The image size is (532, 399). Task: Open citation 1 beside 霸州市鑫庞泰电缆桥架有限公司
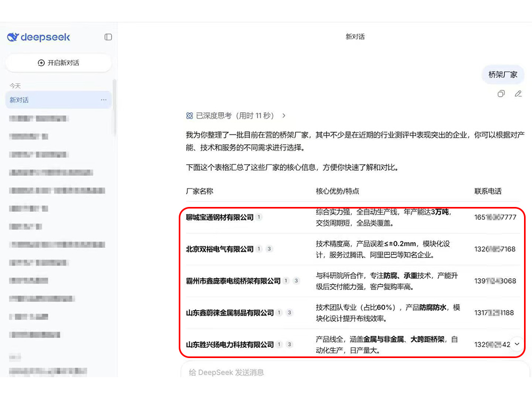[x=286, y=281]
